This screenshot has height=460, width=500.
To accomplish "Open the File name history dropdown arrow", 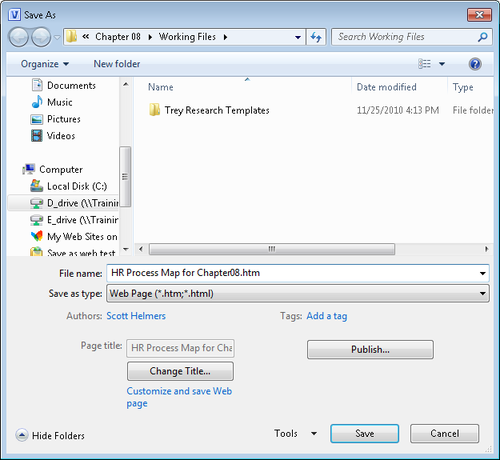I will point(482,273).
